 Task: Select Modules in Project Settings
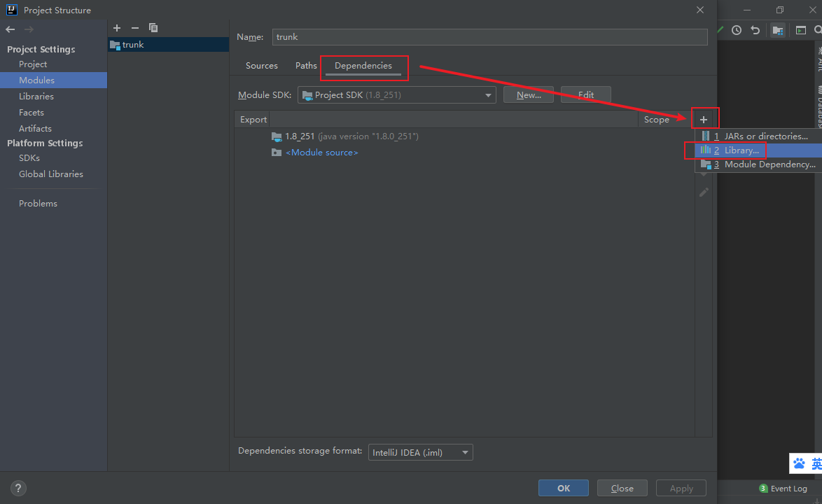point(53,80)
